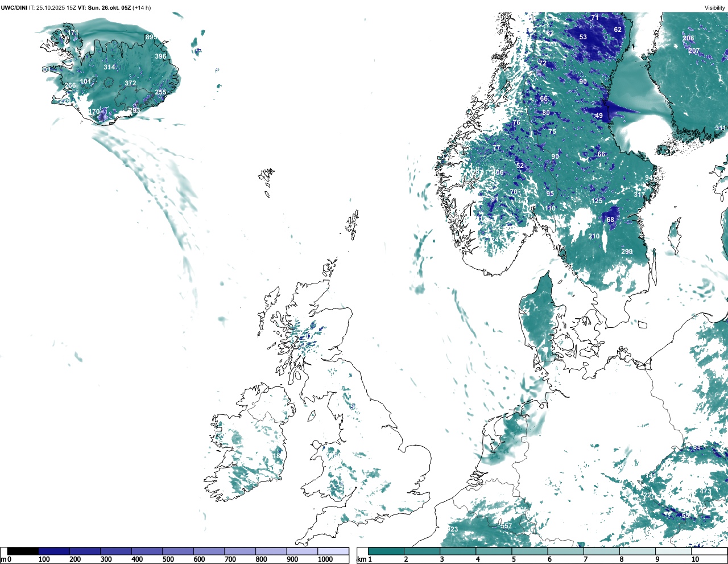728x564 pixels.
Task: Click the '323' value at the bottom of the map
Action: (453, 529)
